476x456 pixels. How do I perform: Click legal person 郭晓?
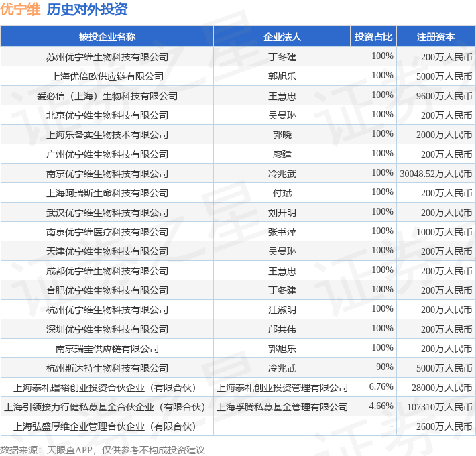pos(282,135)
